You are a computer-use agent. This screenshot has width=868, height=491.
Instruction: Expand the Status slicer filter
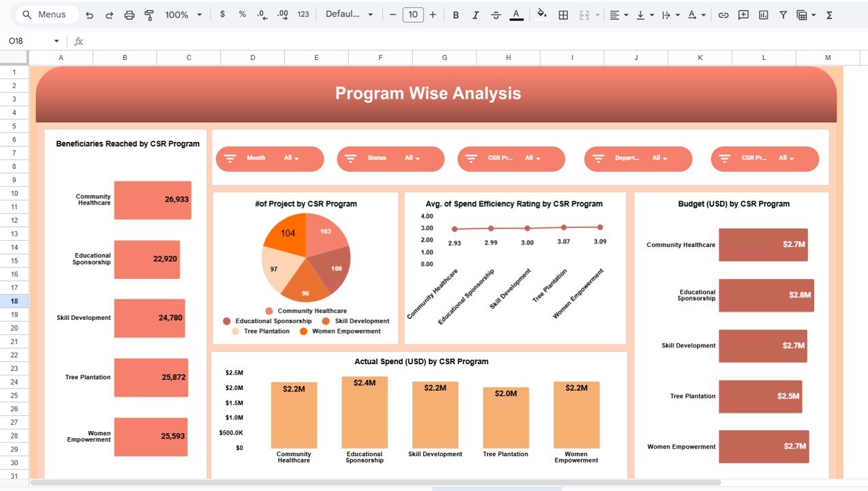click(412, 158)
